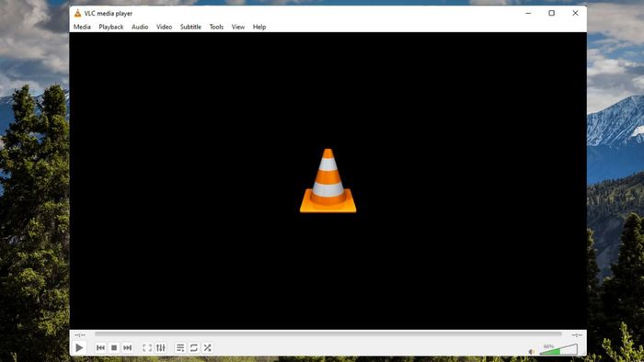Viewport: 644px width, 362px height.
Task: Toggle the remaining time label
Action: 577,335
